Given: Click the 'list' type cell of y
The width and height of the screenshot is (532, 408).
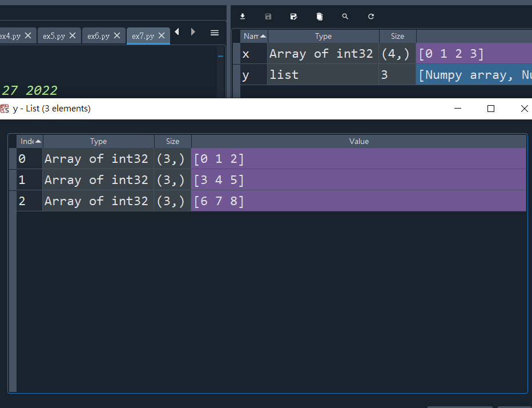Looking at the screenshot, I should pos(323,74).
